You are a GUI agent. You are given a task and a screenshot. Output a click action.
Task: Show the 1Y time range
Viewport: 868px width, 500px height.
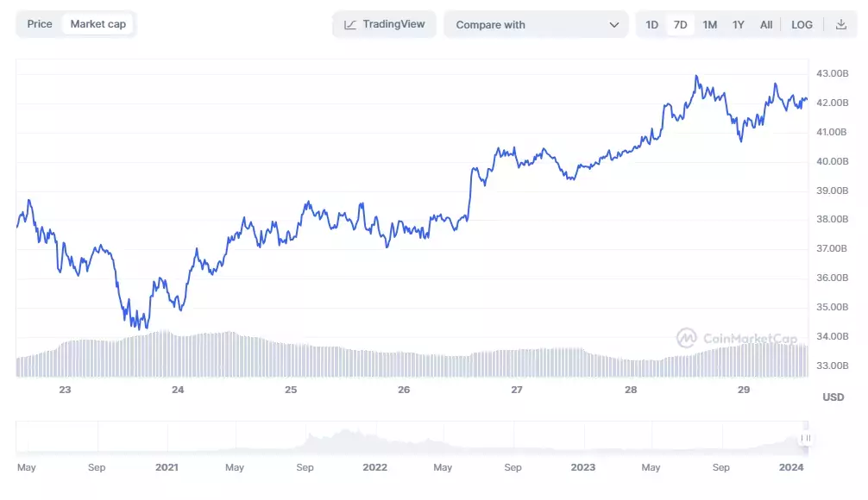[739, 24]
